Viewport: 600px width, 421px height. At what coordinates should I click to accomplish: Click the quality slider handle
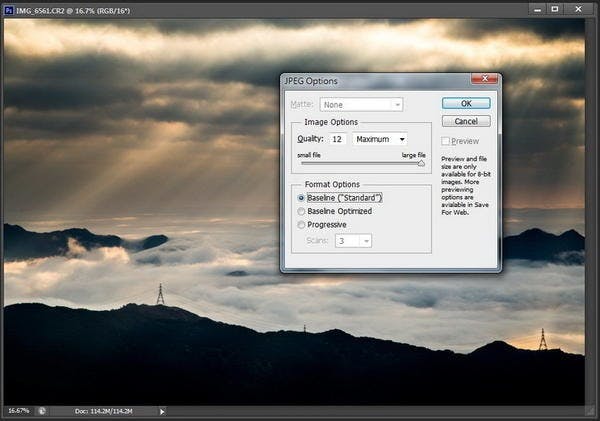pos(421,163)
